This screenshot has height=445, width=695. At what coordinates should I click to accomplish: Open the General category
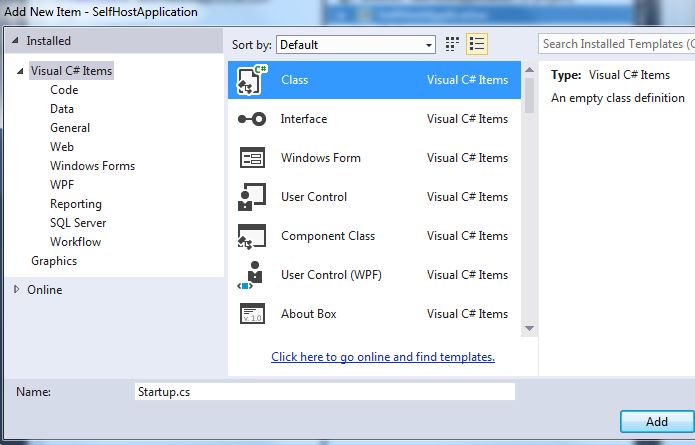(x=70, y=128)
